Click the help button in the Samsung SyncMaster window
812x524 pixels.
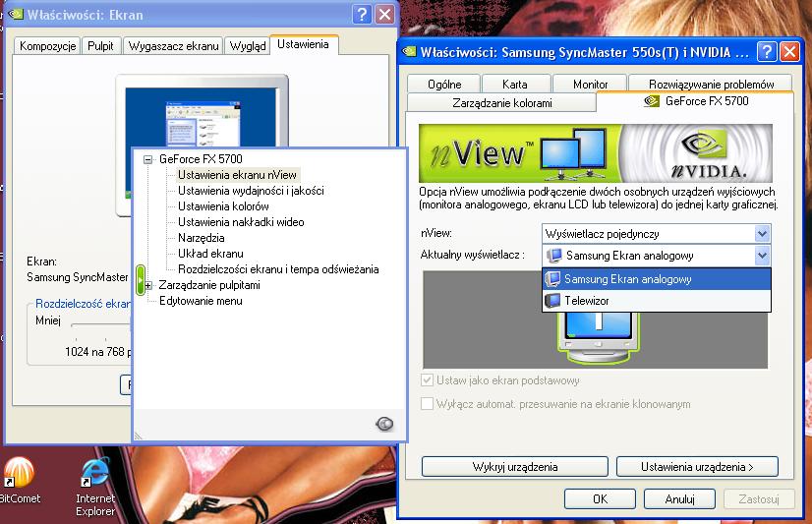[766, 52]
